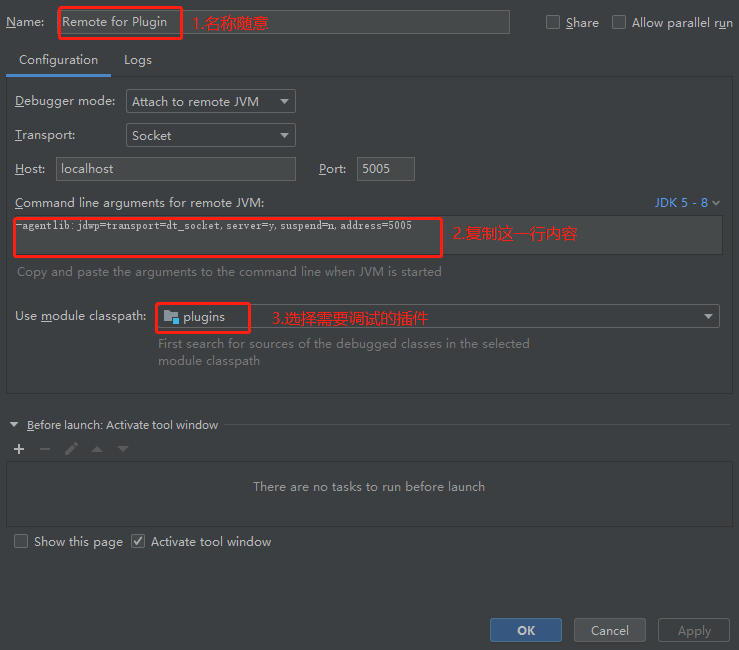Open the Debugger mode dropdown
Viewport: 739px width, 650px height.
point(211,101)
